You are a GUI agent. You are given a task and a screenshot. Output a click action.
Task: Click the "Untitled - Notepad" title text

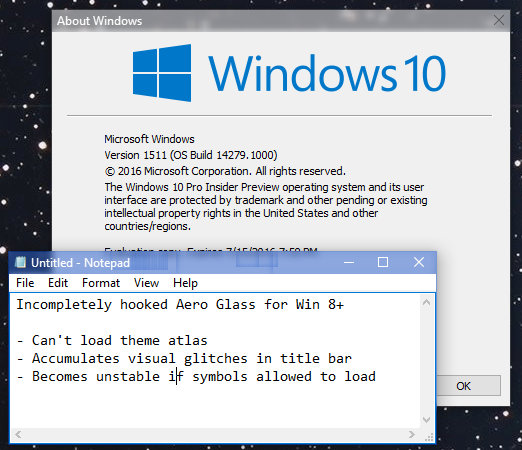(x=80, y=263)
